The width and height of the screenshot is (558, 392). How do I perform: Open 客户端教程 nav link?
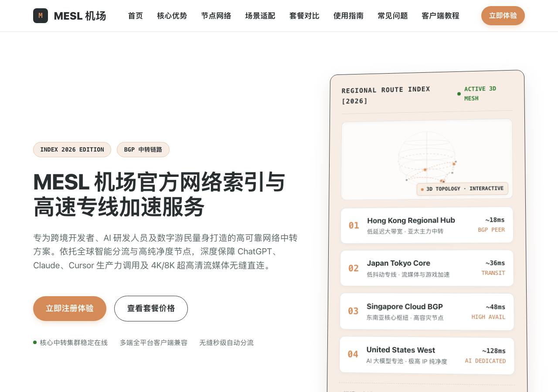coord(440,16)
